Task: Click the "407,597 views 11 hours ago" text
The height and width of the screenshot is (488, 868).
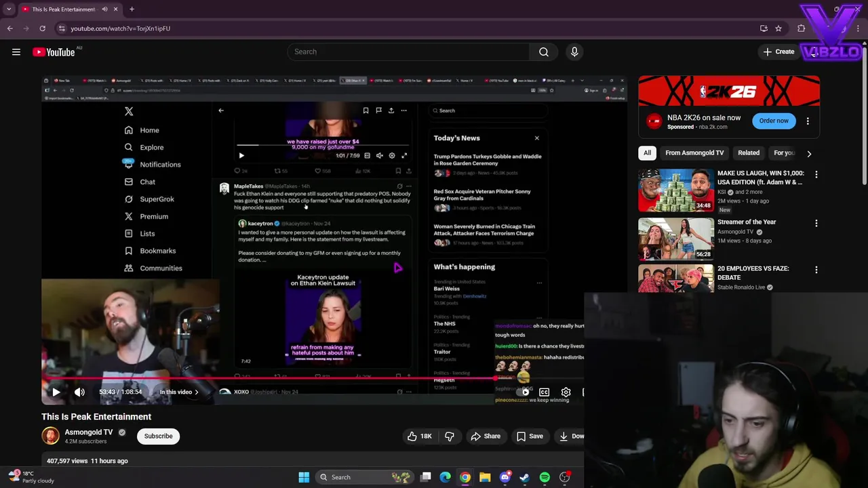Action: (x=87, y=461)
